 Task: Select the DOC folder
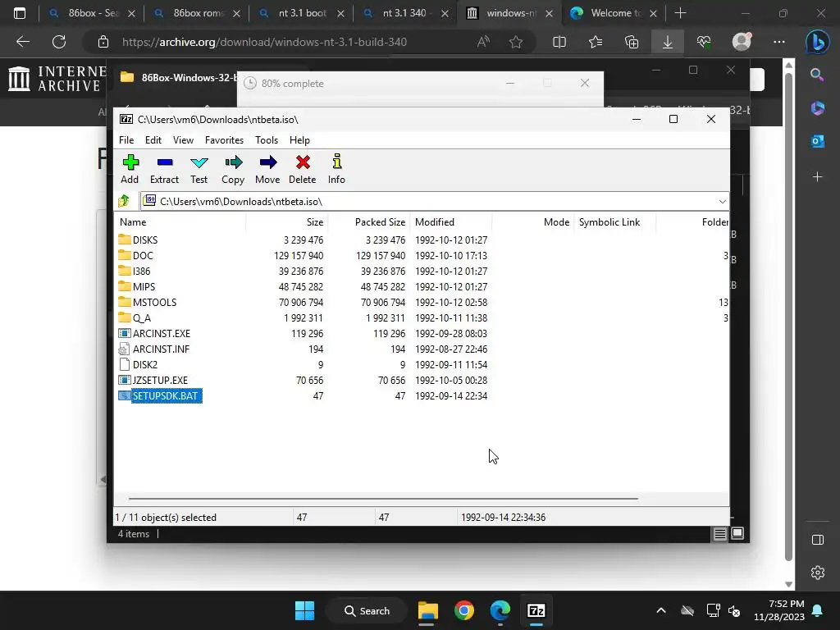pos(136,256)
